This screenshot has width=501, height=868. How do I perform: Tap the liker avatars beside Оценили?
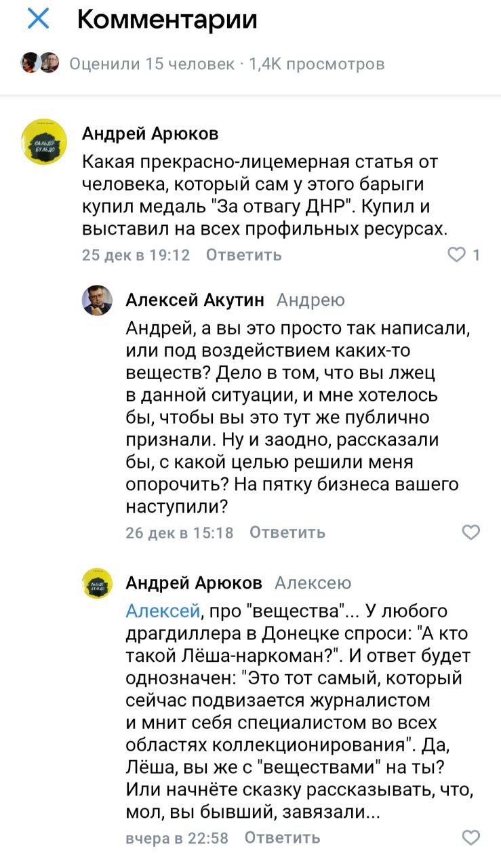pyautogui.click(x=40, y=63)
